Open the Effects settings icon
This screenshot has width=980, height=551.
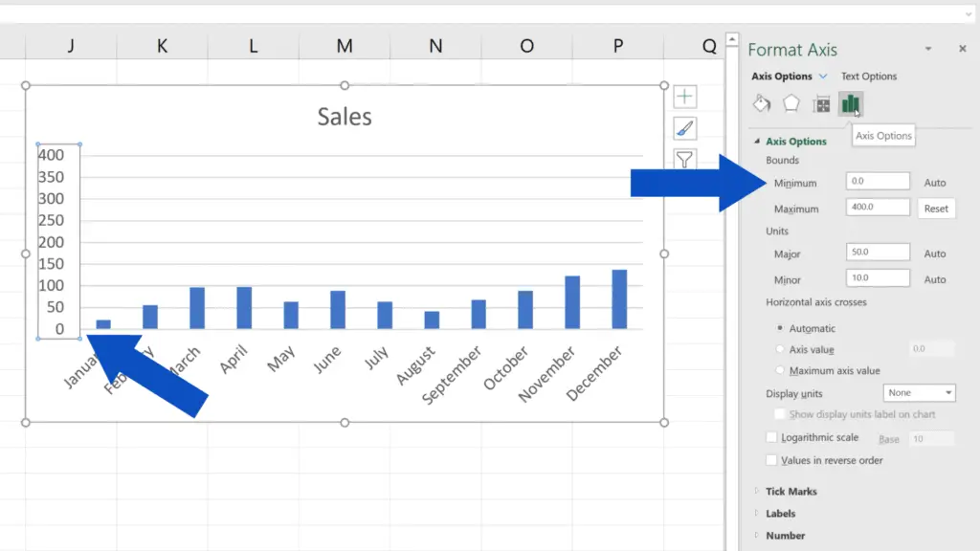pos(790,103)
